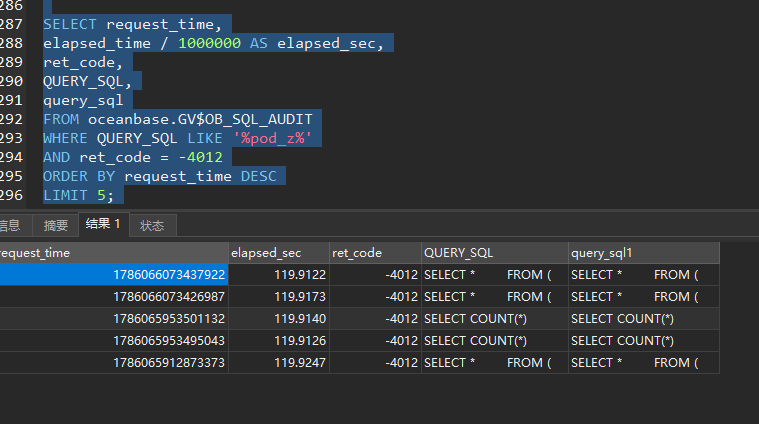Click -4012 value in editor line 294
This screenshot has width=759, height=424.
click(200, 157)
